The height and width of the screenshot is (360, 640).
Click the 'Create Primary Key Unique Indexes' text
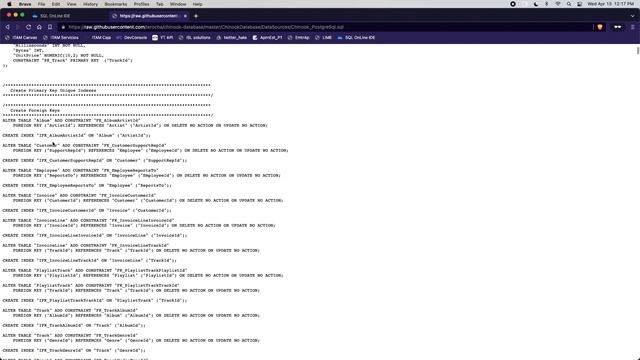point(53,91)
